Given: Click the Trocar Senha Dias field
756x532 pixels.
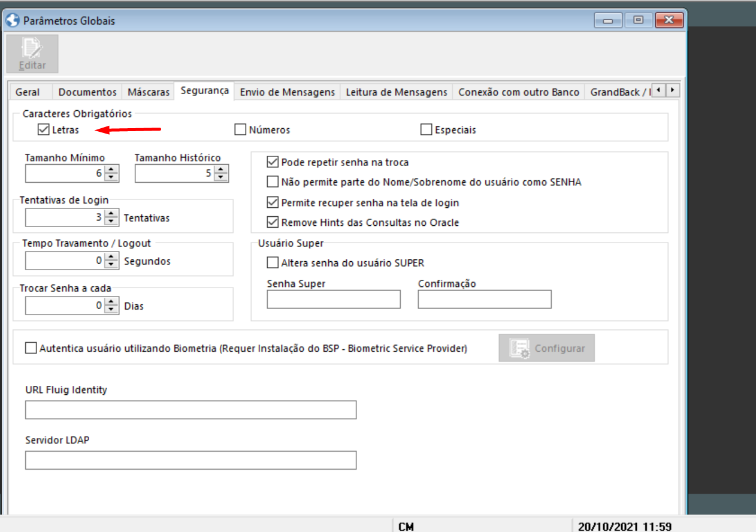Looking at the screenshot, I should pyautogui.click(x=65, y=306).
